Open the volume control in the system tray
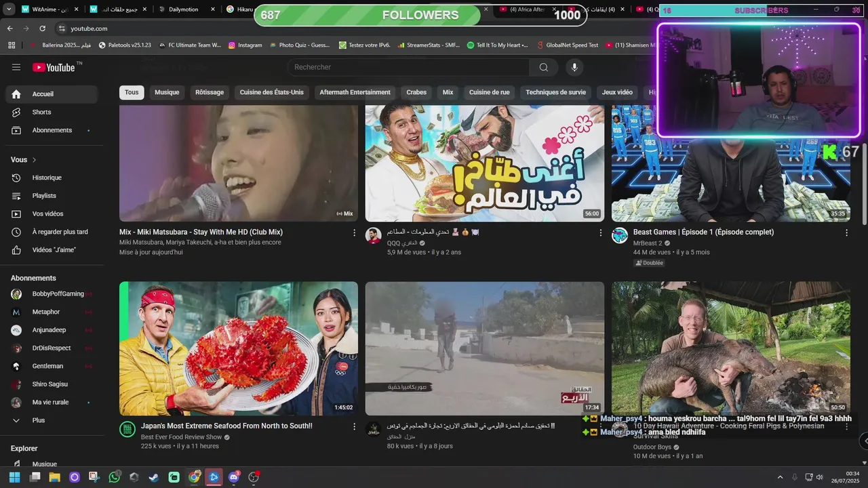868x488 pixels. tap(819, 477)
